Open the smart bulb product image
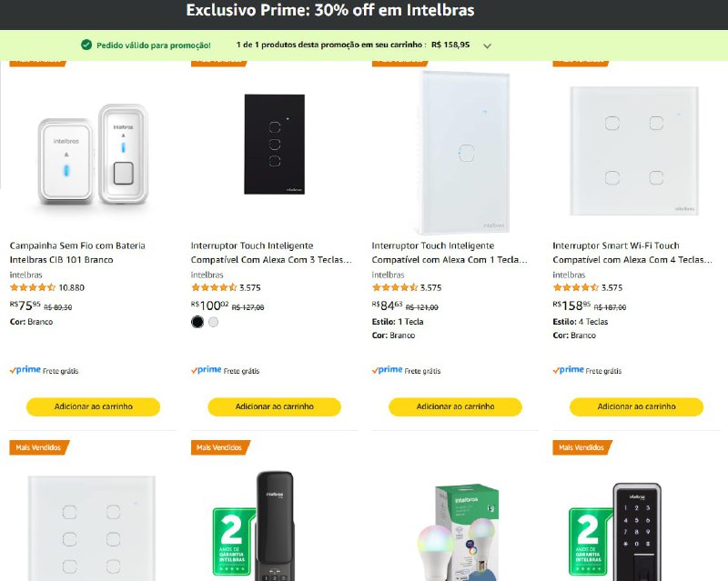Image resolution: width=728 pixels, height=581 pixels. [x=455, y=532]
